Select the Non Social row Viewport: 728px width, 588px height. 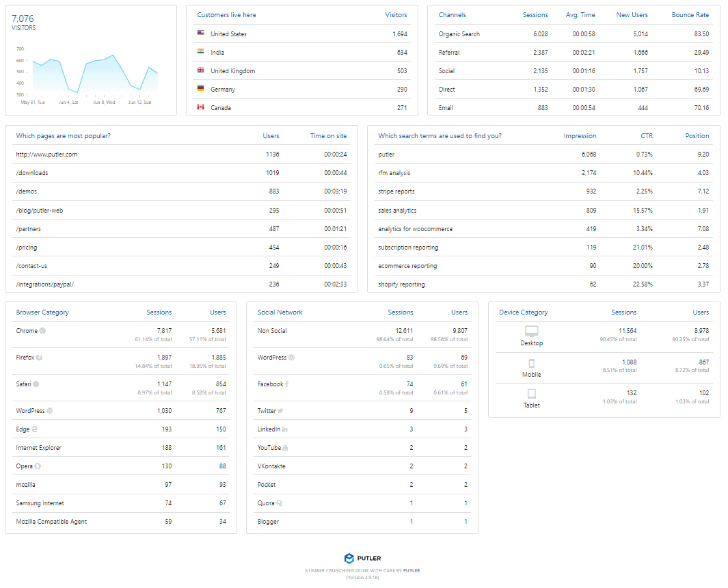point(362,335)
